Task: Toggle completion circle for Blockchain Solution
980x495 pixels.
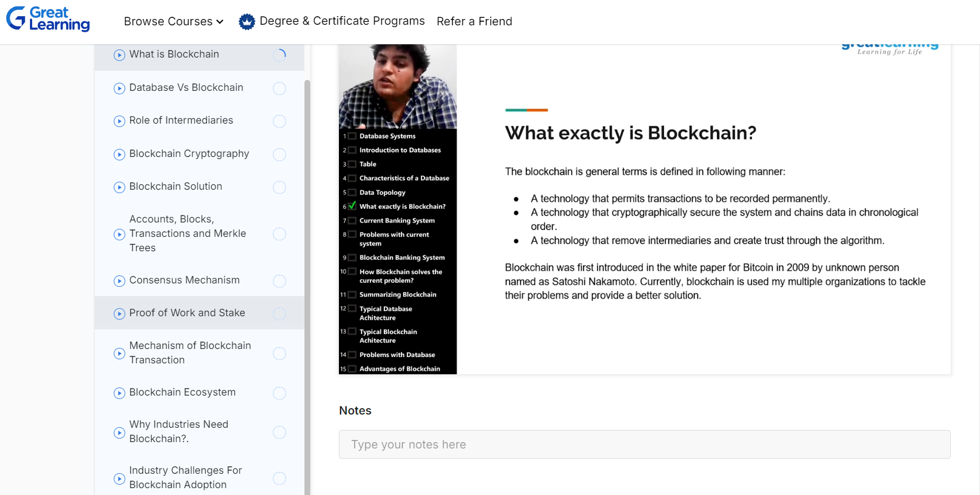Action: [280, 187]
